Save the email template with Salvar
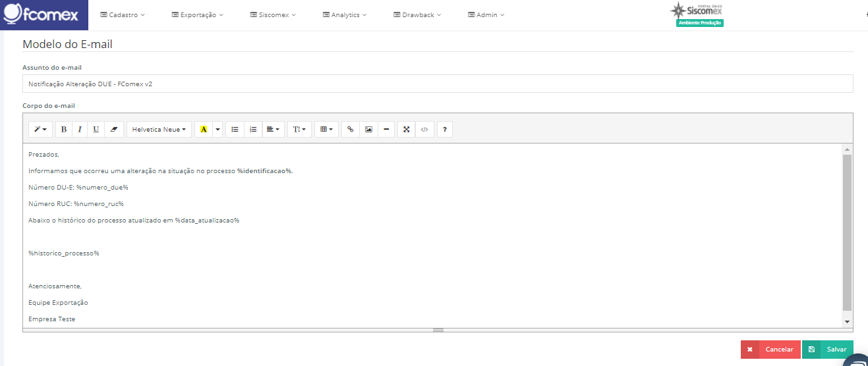 coord(828,350)
